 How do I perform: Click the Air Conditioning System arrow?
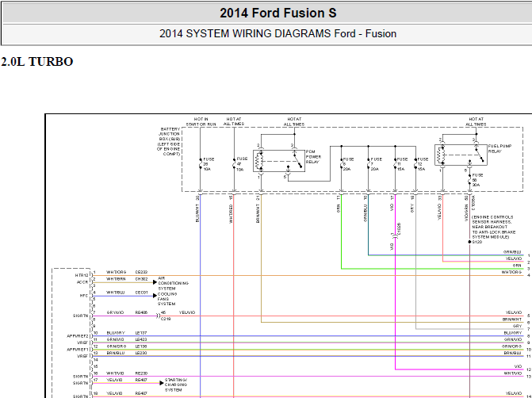click(x=154, y=282)
